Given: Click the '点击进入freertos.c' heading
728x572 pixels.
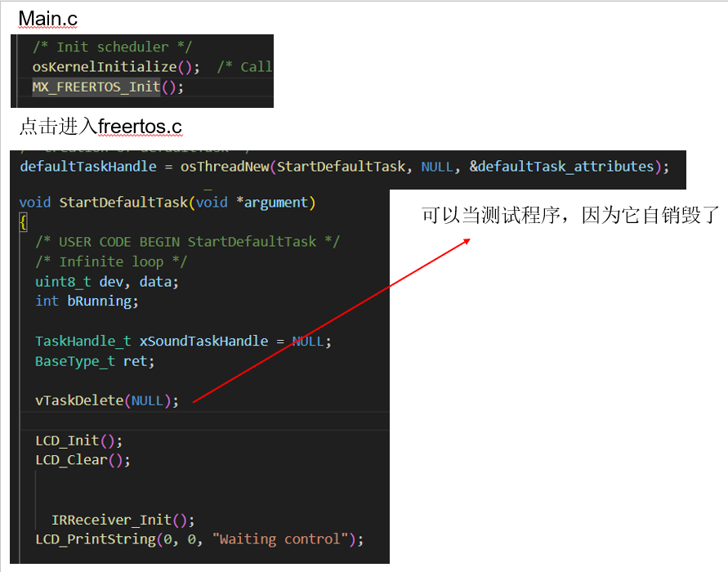Looking at the screenshot, I should pyautogui.click(x=100, y=127).
